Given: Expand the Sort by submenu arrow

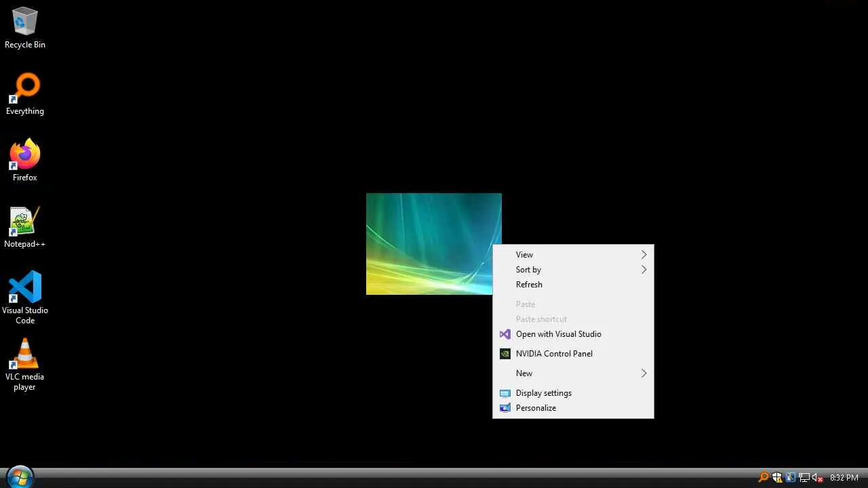Looking at the screenshot, I should click(x=644, y=270).
